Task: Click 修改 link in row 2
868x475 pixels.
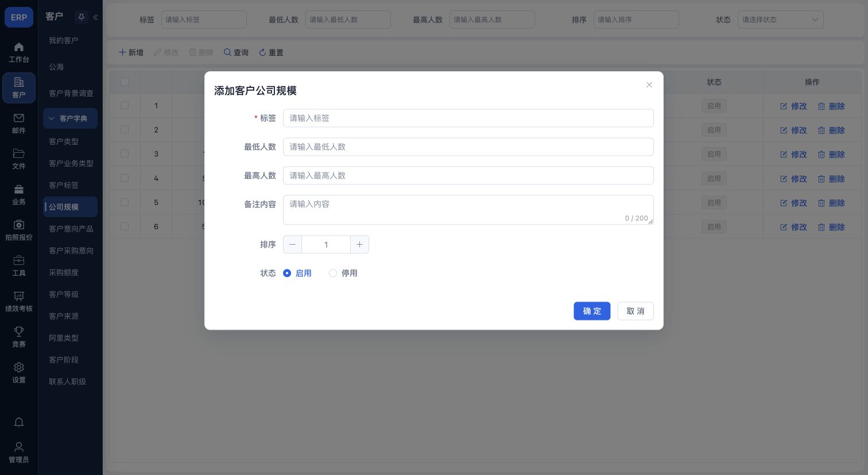Action: click(x=793, y=130)
